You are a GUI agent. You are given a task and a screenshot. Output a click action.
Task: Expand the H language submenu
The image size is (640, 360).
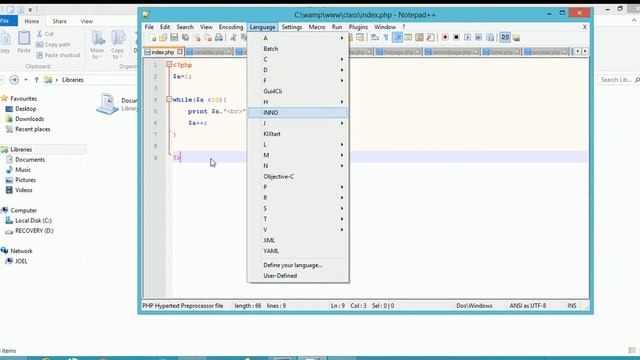[298, 102]
